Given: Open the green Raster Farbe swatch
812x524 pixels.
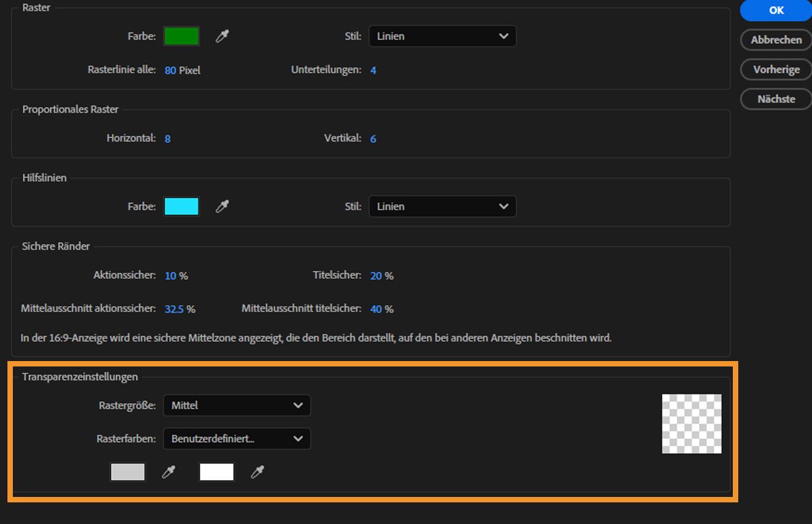Looking at the screenshot, I should [x=181, y=36].
